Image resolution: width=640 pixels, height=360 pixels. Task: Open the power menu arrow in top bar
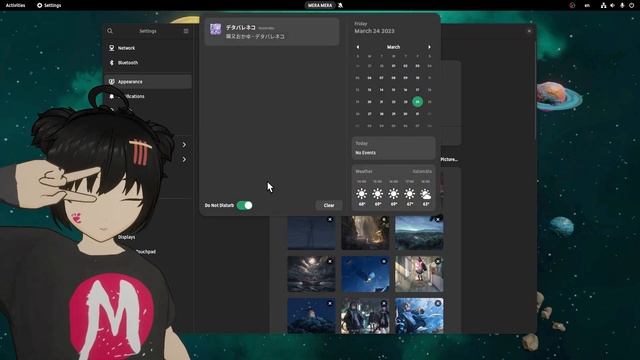(631, 5)
